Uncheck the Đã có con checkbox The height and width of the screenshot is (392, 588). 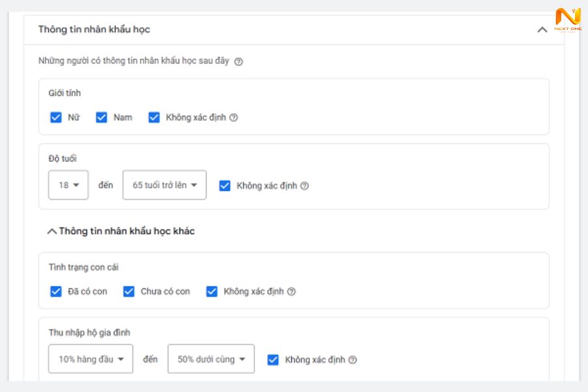pyautogui.click(x=56, y=291)
